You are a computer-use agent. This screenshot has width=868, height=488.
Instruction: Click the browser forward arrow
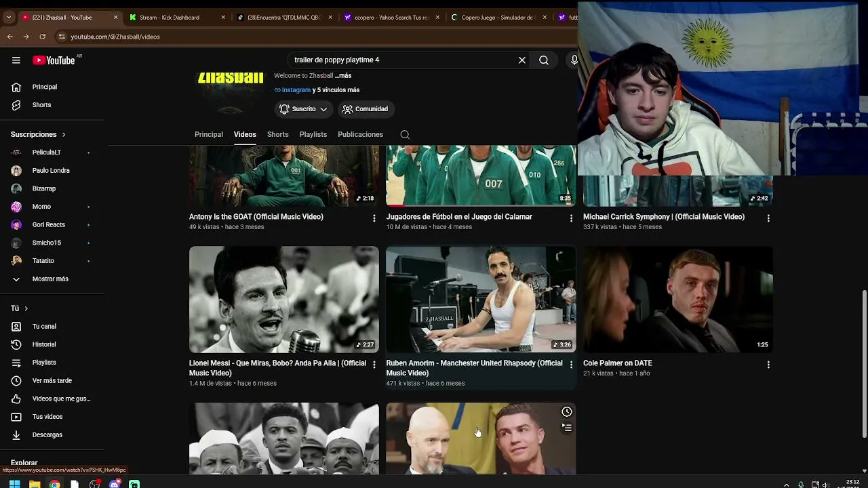point(26,37)
